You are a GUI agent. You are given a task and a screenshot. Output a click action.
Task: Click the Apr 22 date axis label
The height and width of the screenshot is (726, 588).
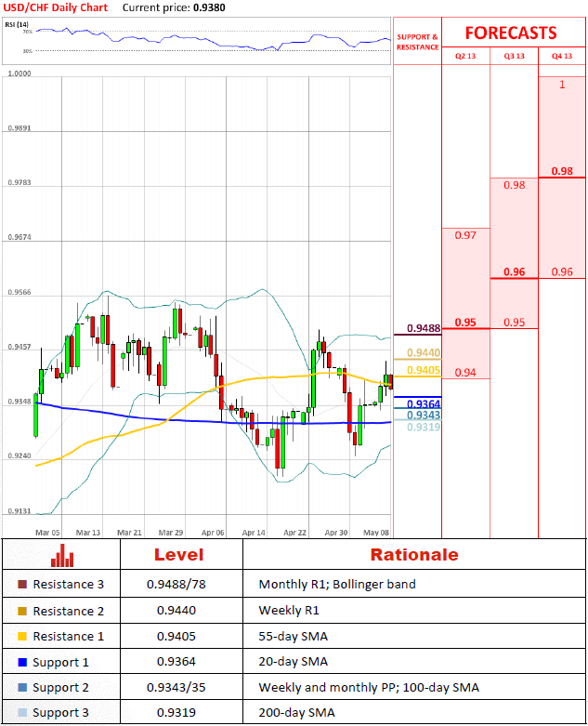pos(294,533)
